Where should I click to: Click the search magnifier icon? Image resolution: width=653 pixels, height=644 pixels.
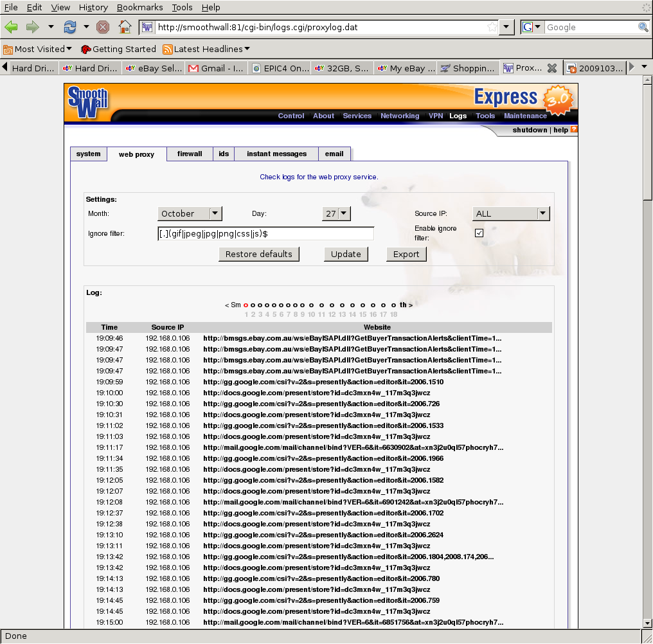click(643, 27)
